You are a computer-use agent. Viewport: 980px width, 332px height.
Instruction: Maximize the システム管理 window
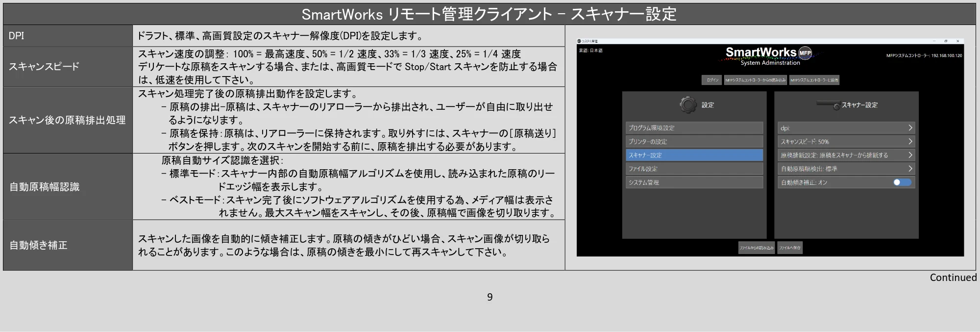point(946,41)
